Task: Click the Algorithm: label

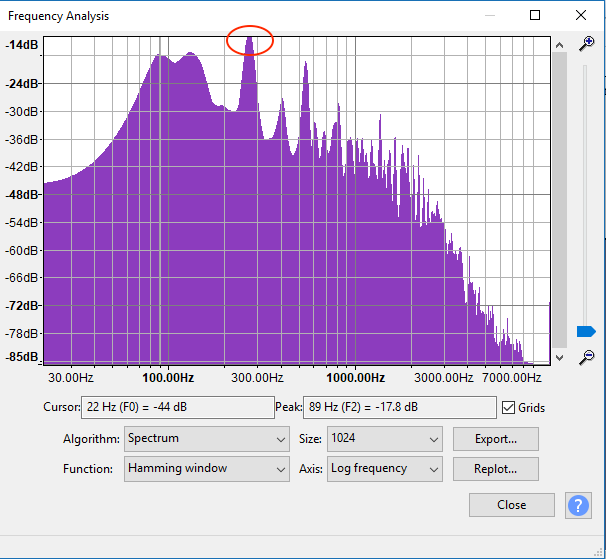Action: coord(91,439)
